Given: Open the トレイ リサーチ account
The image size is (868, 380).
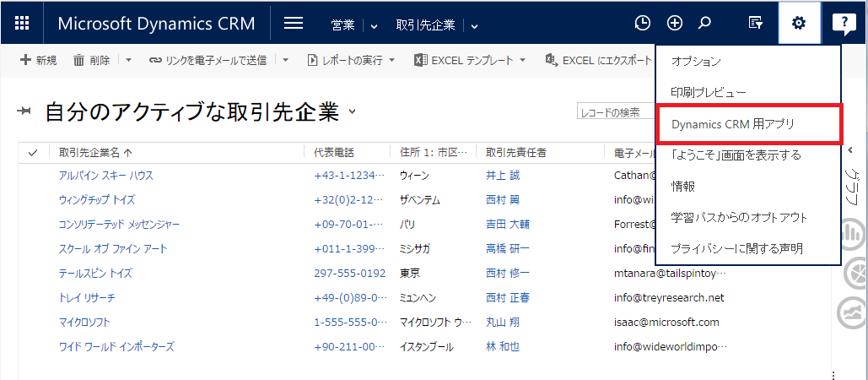Looking at the screenshot, I should 87,298.
